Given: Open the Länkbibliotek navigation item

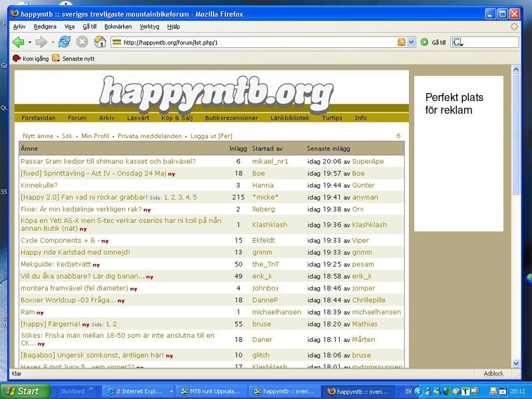Looking at the screenshot, I should [290, 118].
